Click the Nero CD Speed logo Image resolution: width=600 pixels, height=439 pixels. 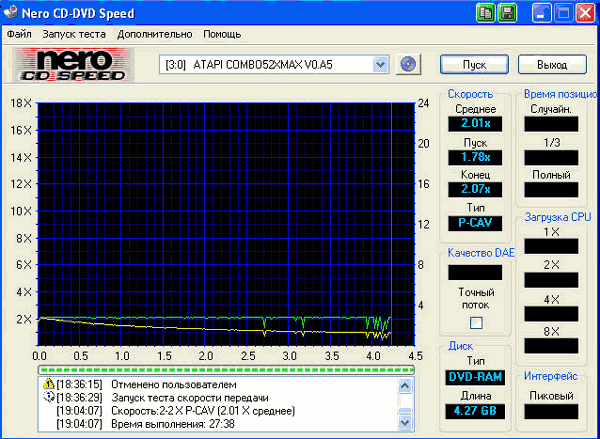(x=73, y=65)
